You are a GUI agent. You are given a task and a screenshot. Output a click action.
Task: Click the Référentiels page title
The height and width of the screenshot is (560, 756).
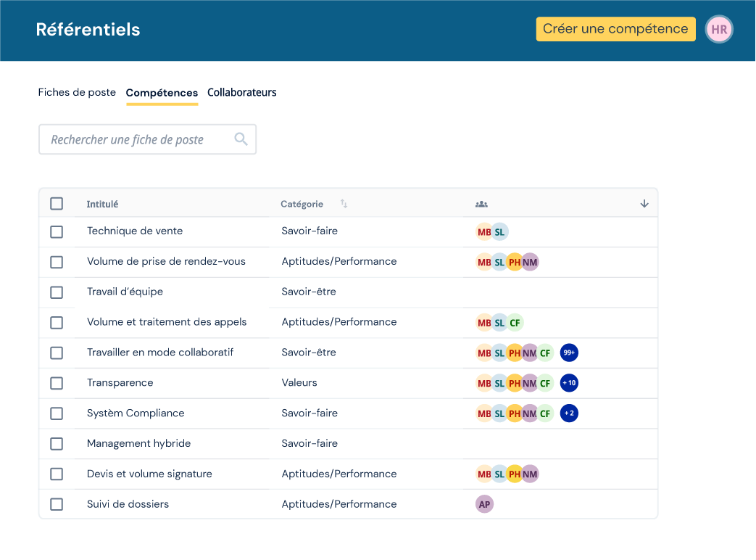coord(88,30)
